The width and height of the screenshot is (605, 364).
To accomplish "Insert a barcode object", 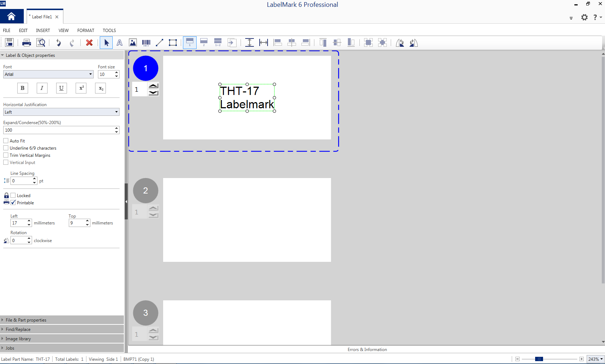I will click(146, 43).
